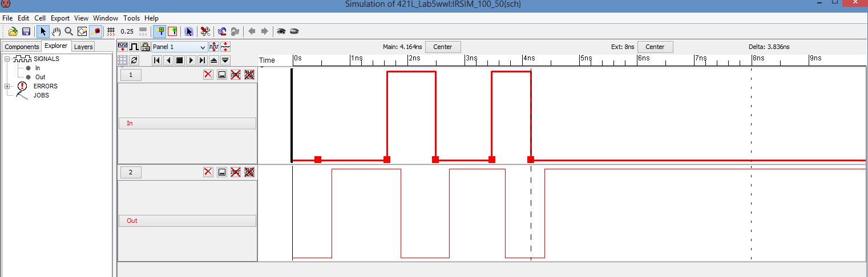Viewport: 868px width, 277px height.
Task: Close panel 1 with red X
Action: click(x=208, y=75)
